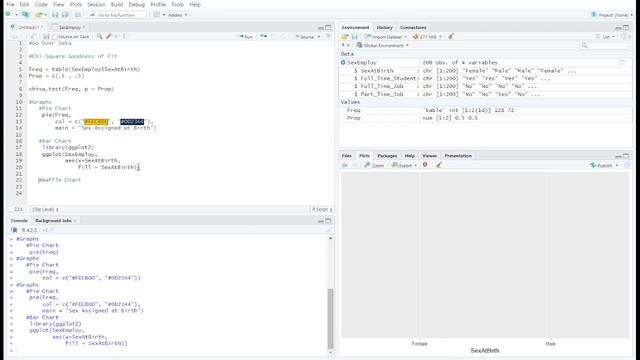Image resolution: width=640 pixels, height=360 pixels.
Task: Open the Project (None) selector
Action: pos(612,15)
